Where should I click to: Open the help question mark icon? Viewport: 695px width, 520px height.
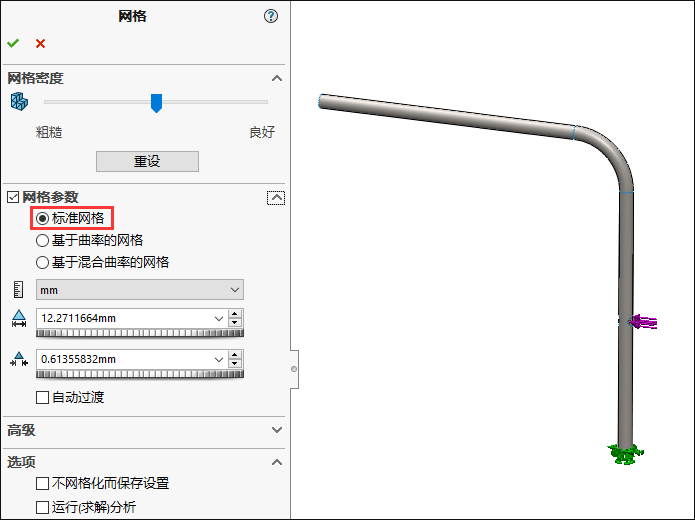[271, 16]
